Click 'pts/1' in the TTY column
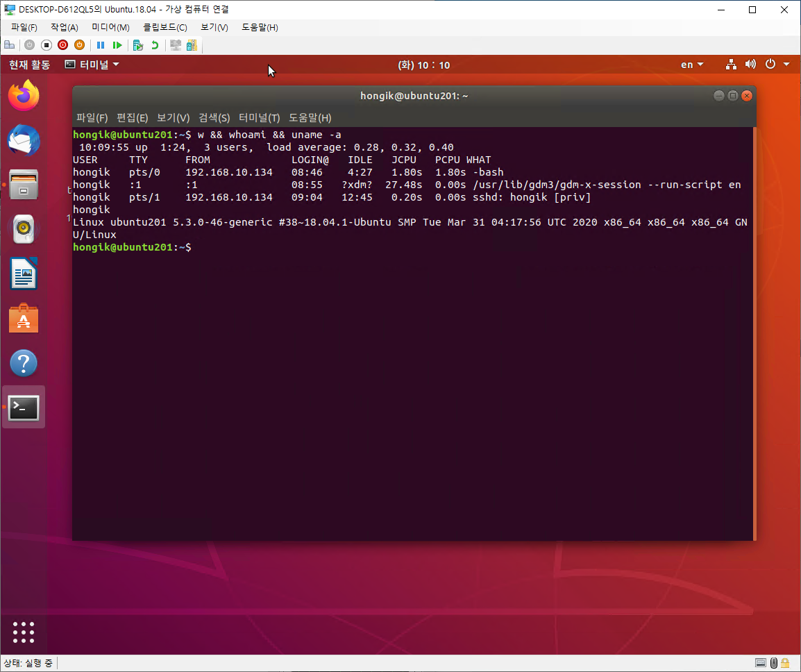Image resolution: width=801 pixels, height=672 pixels. pos(144,197)
